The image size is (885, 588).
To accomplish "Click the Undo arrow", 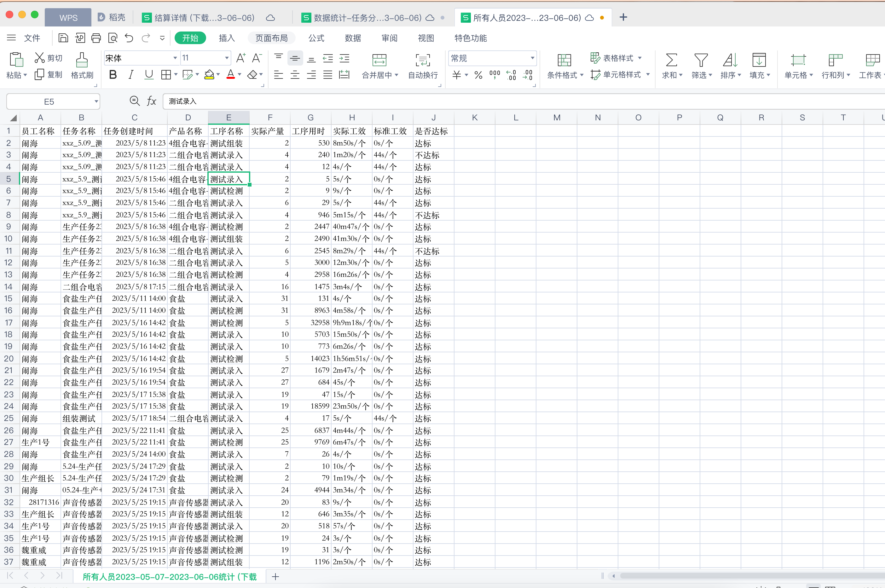I will [x=129, y=38].
